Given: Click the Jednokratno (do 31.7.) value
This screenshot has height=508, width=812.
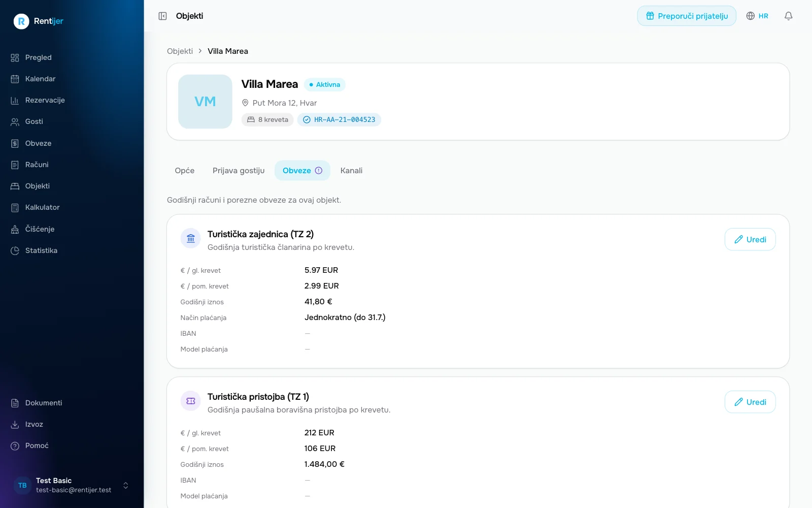Looking at the screenshot, I should coord(345,317).
